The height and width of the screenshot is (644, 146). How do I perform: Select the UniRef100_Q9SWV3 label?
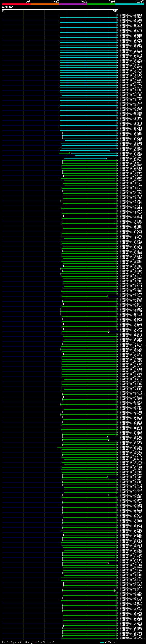click(x=131, y=158)
